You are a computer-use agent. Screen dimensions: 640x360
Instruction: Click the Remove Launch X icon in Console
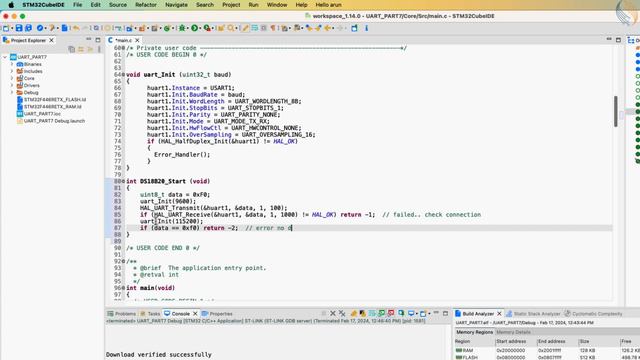point(333,313)
